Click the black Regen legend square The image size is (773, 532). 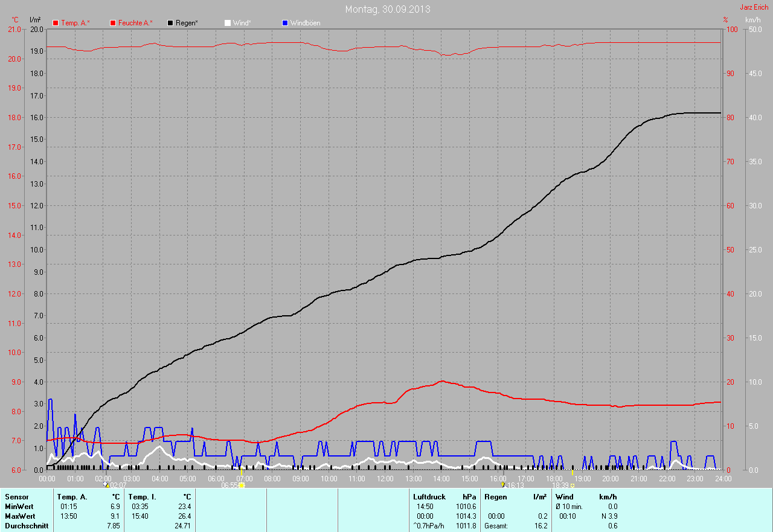170,23
